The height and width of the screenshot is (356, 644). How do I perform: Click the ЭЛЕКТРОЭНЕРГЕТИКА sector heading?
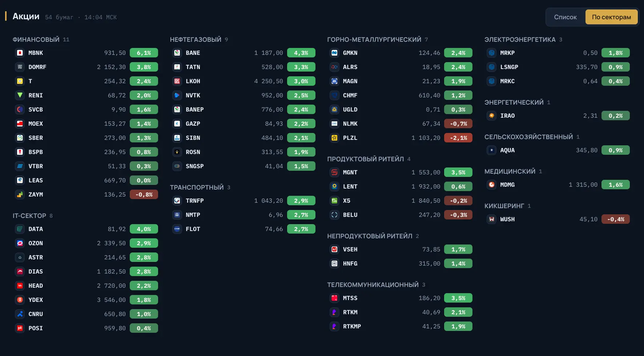[520, 40]
